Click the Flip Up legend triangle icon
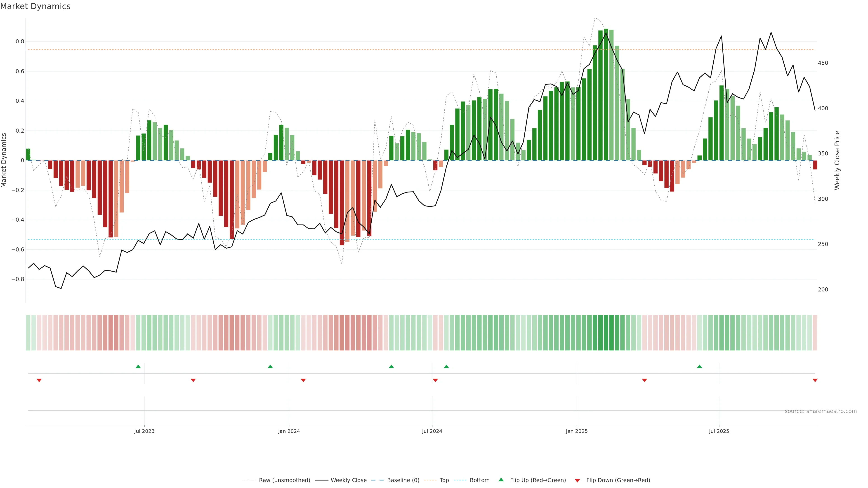 501,480
